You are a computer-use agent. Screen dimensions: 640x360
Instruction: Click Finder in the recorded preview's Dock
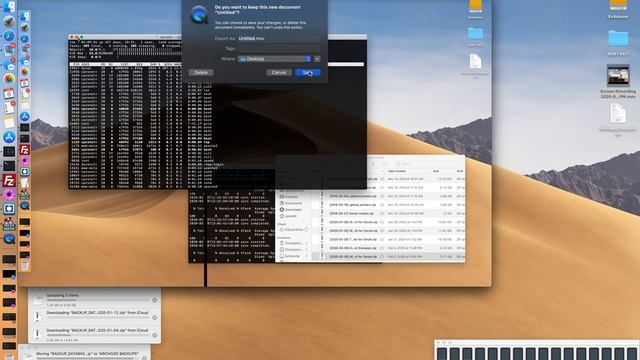pyautogui.click(x=24, y=16)
